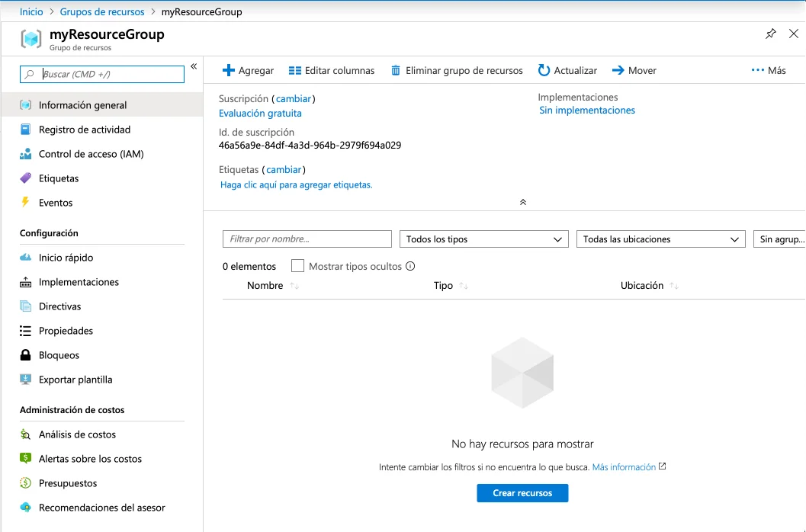Click the Inicio rápido cloud icon
806x532 pixels.
pyautogui.click(x=25, y=258)
